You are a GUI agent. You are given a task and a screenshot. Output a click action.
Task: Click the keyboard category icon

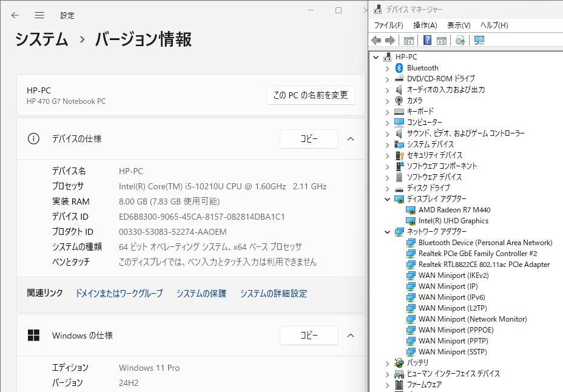(x=399, y=112)
